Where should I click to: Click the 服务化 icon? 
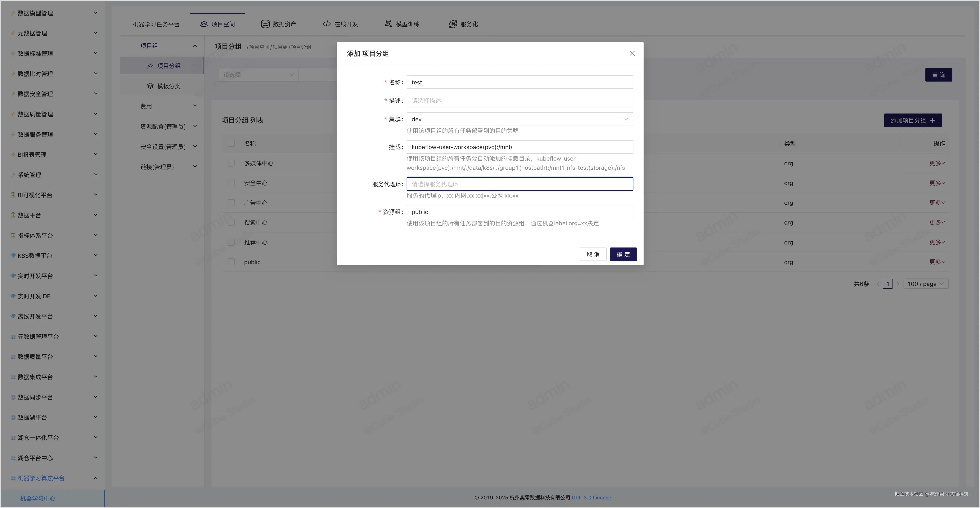[452, 24]
